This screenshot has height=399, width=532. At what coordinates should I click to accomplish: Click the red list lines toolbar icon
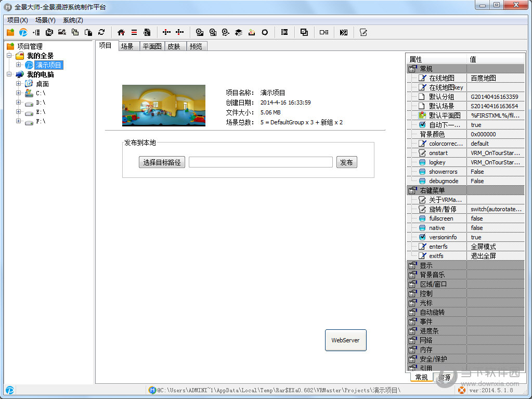pos(134,32)
